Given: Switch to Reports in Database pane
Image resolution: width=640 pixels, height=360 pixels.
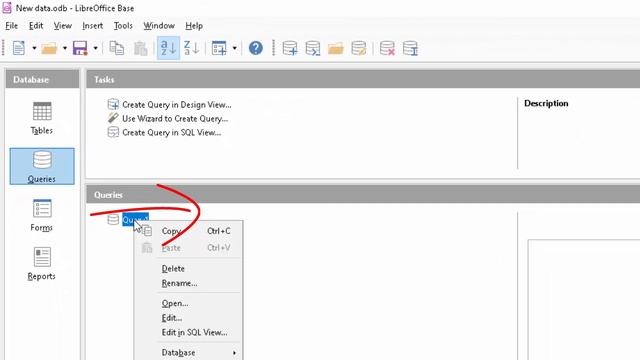Looking at the screenshot, I should 42,264.
